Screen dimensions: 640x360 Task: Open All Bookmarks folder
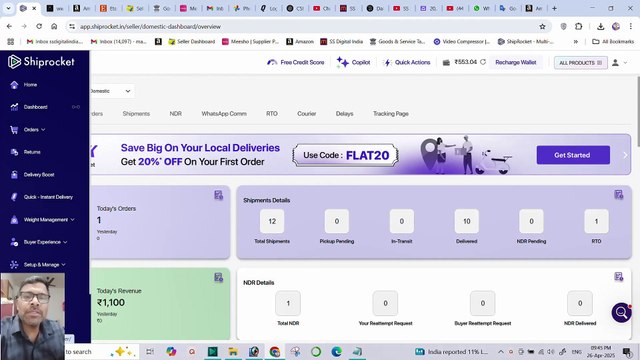(x=613, y=42)
